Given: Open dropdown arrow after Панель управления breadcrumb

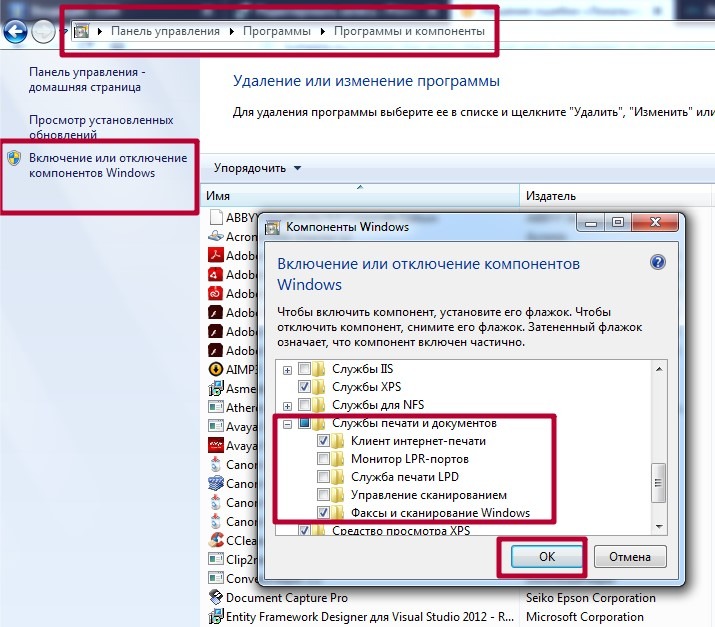Looking at the screenshot, I should click(232, 31).
